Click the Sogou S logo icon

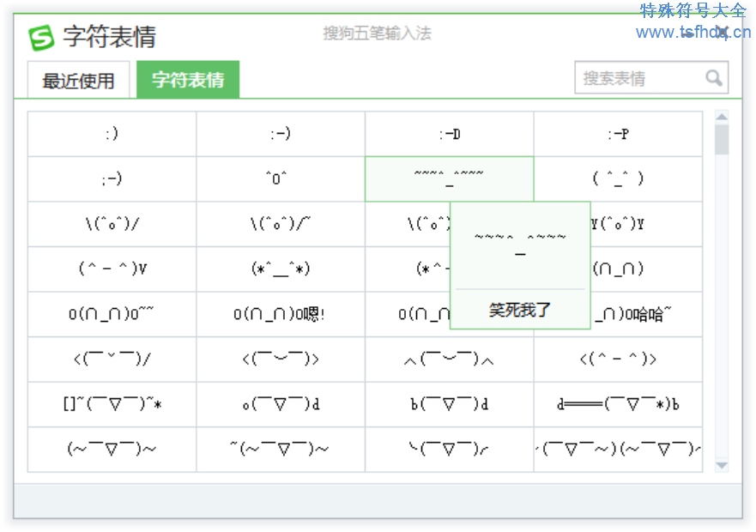[41, 38]
